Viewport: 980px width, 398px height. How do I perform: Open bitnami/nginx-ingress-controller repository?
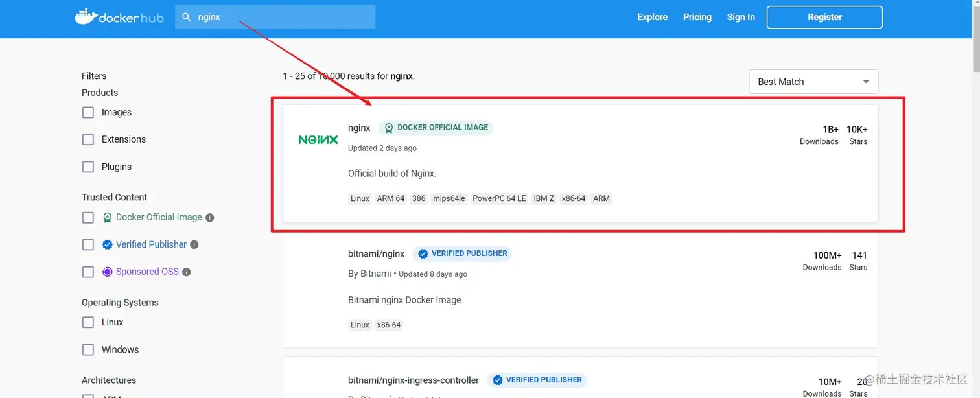(x=414, y=380)
